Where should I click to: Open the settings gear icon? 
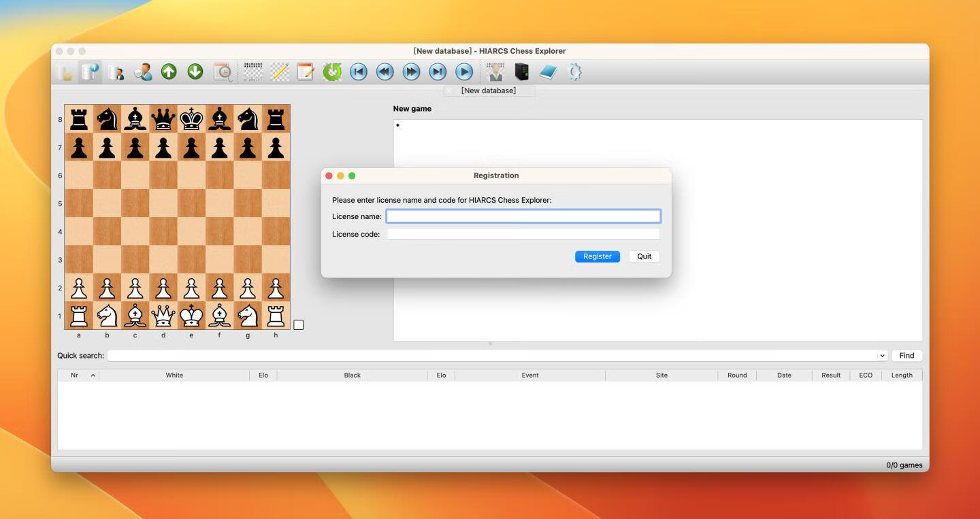[x=574, y=72]
